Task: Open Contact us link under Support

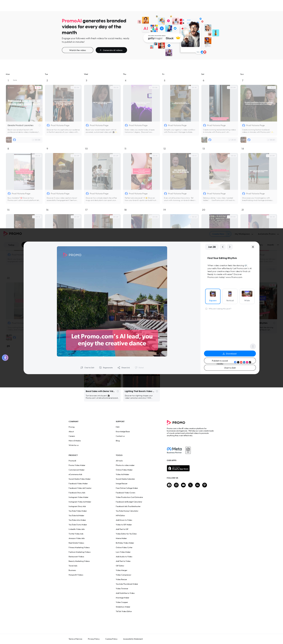Action: 120,436
